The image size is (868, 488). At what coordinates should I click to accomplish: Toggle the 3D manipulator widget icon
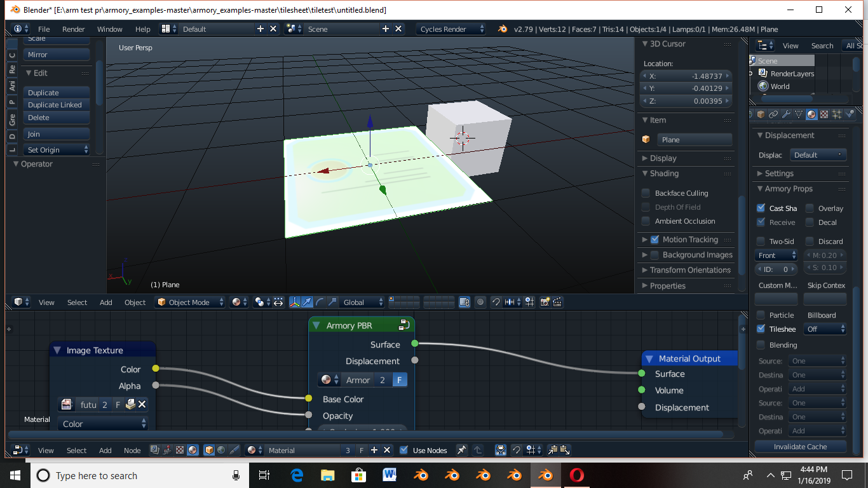(x=295, y=302)
